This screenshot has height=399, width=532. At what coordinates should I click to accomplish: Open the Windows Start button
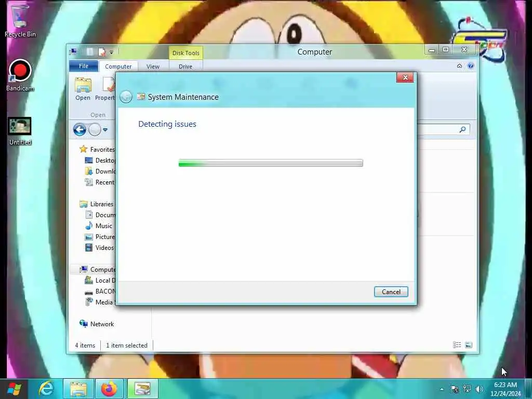[x=14, y=389]
